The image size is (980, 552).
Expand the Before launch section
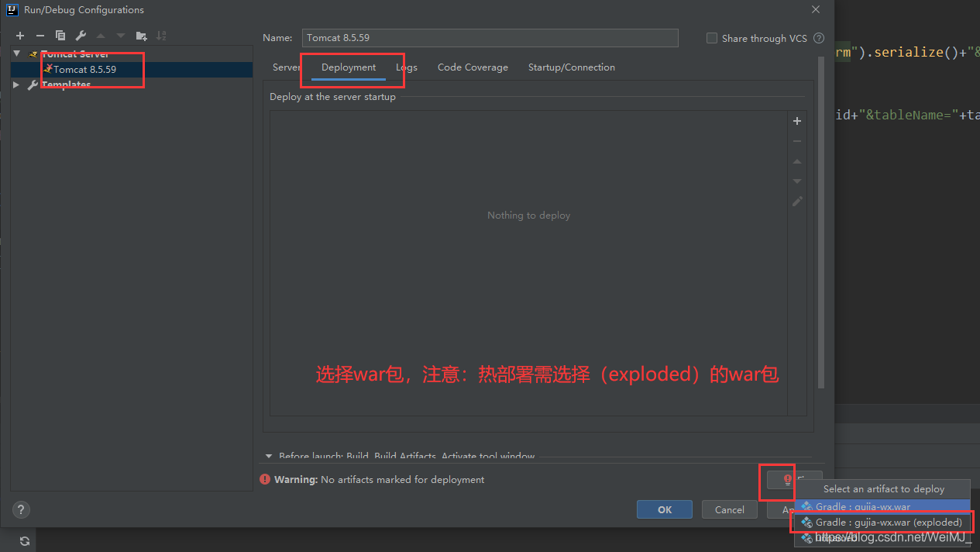269,456
